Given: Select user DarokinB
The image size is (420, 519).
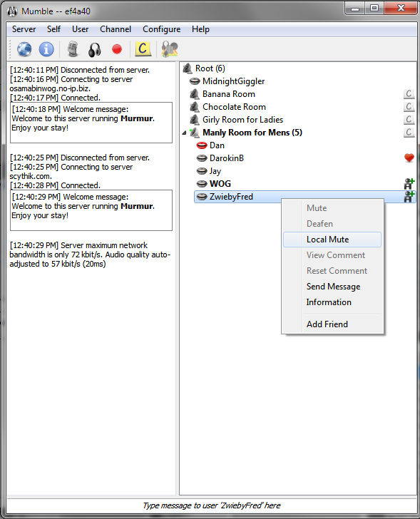Looking at the screenshot, I should click(x=226, y=158).
